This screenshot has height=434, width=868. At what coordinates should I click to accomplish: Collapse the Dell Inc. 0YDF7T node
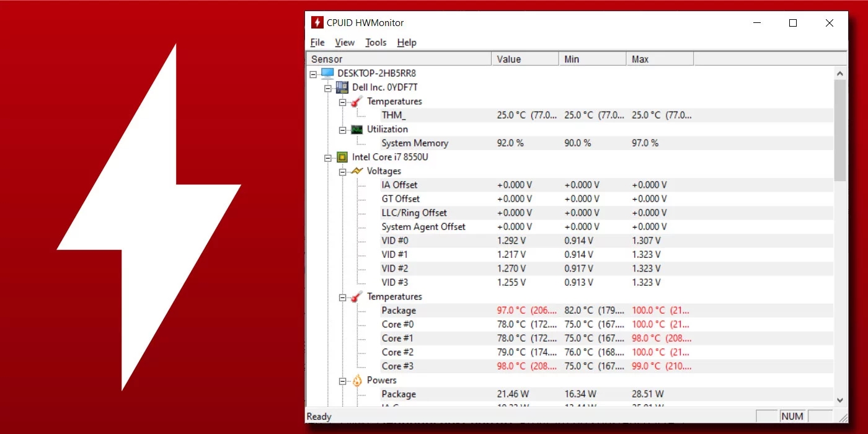(x=328, y=88)
